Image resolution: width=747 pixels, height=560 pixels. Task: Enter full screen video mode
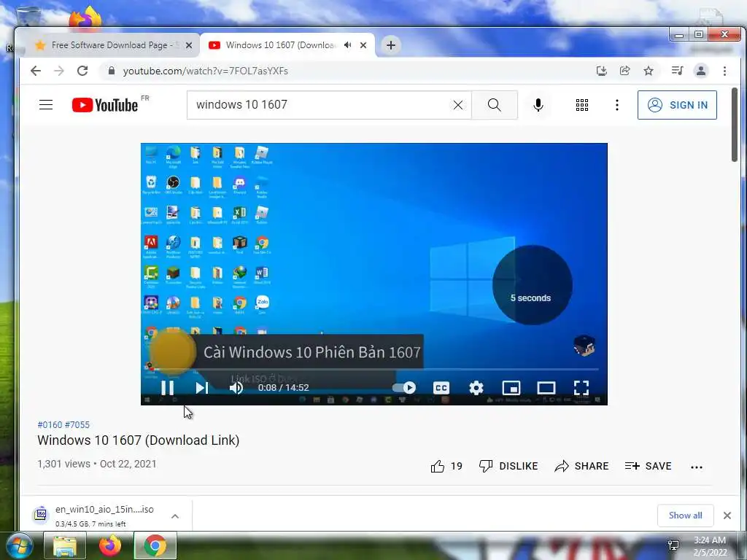click(x=581, y=388)
